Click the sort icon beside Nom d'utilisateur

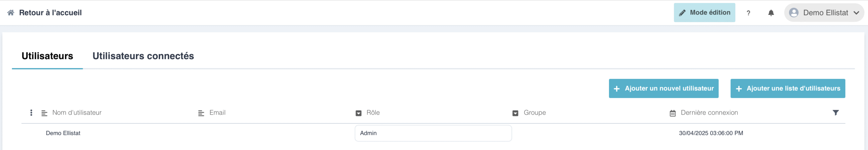(x=44, y=113)
